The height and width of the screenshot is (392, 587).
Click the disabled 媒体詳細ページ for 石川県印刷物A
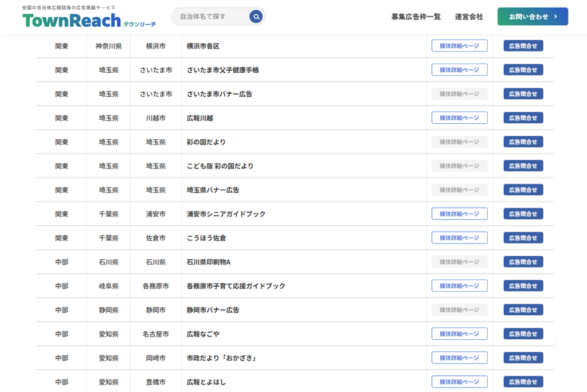(459, 262)
